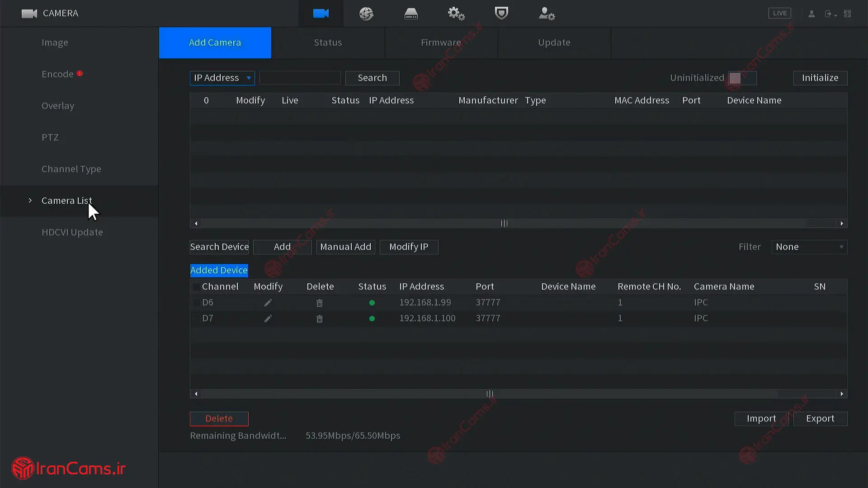
Task: Click the user profile icon top right
Action: 811,14
